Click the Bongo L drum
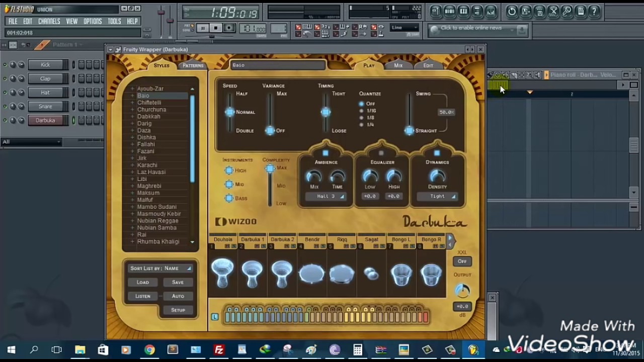Image resolution: width=644 pixels, height=362 pixels. 401,275
